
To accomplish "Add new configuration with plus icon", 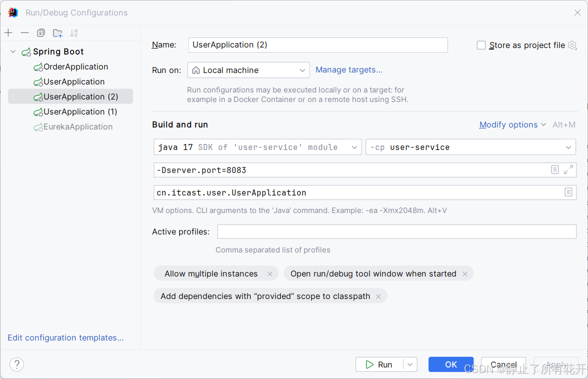I will coord(8,33).
